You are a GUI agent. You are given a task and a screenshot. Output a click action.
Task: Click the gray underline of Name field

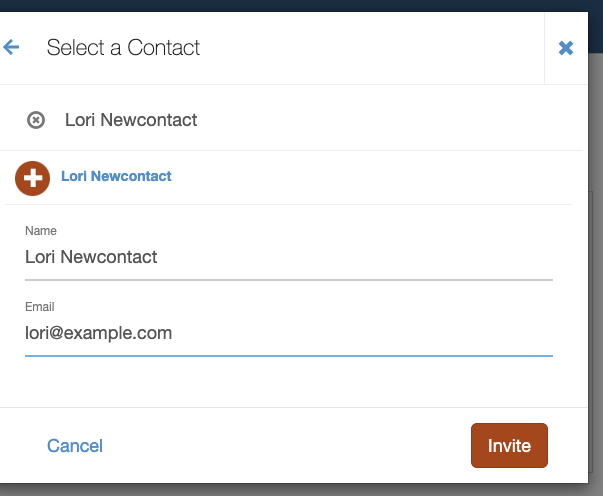coord(289,280)
